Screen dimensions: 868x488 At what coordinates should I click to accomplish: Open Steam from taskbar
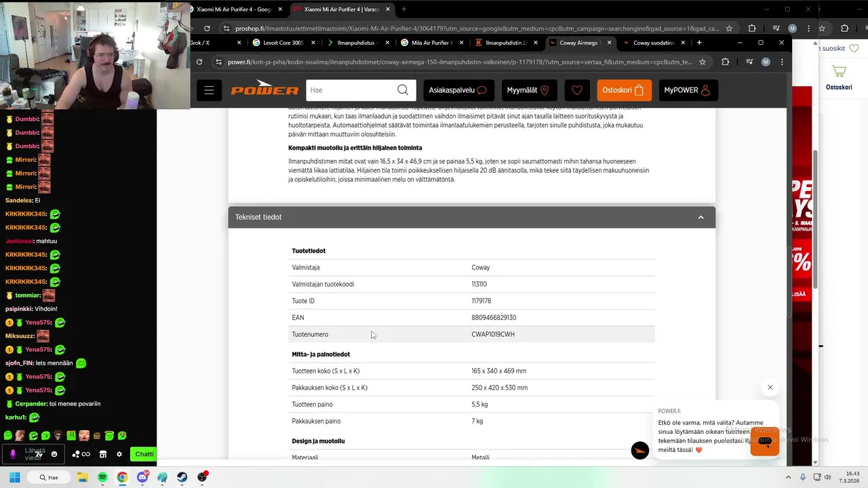[182, 477]
